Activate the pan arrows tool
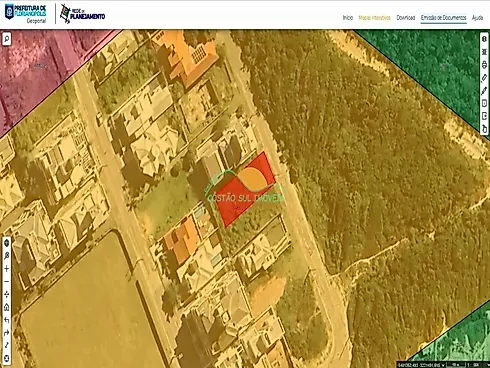Image resolution: width=490 pixels, height=368 pixels. click(x=7, y=294)
